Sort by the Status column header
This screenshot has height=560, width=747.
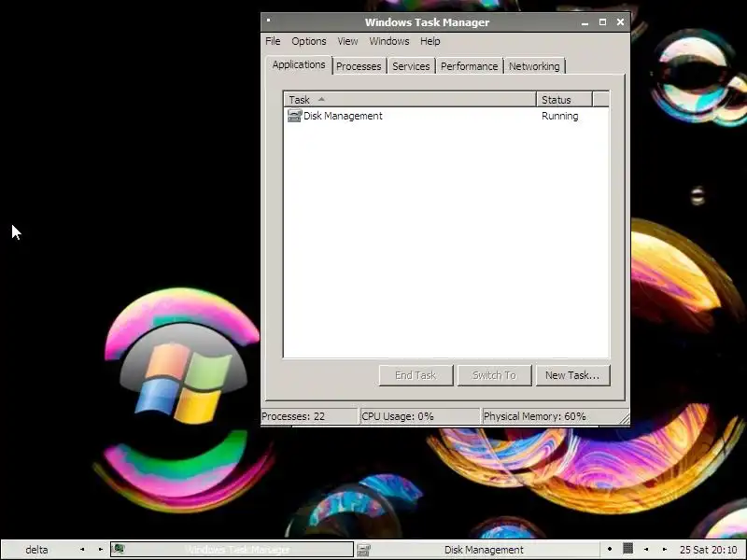pyautogui.click(x=564, y=100)
